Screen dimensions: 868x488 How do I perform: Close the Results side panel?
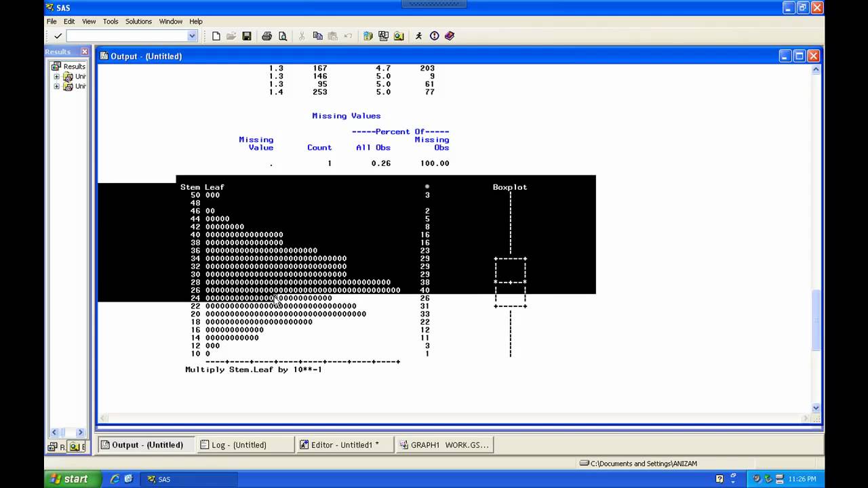pyautogui.click(x=84, y=52)
